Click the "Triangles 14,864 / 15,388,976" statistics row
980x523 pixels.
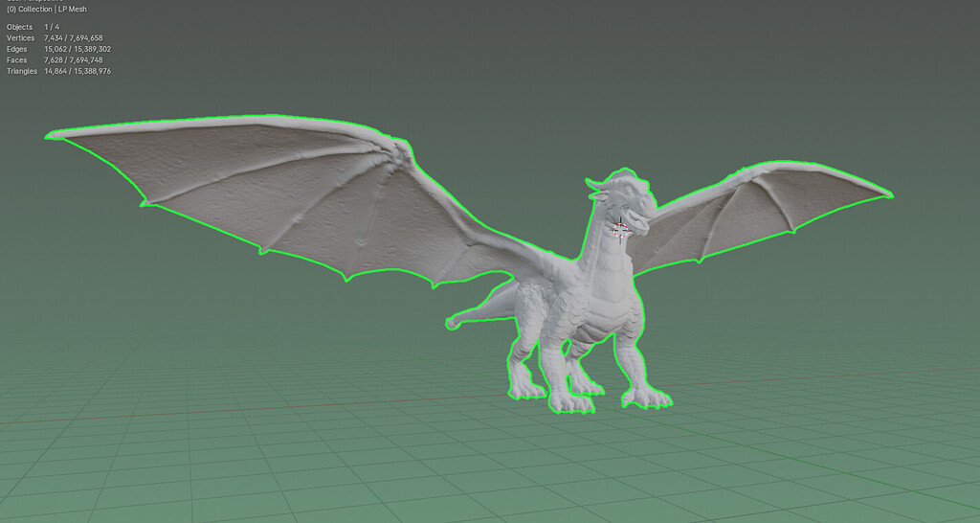coord(58,71)
